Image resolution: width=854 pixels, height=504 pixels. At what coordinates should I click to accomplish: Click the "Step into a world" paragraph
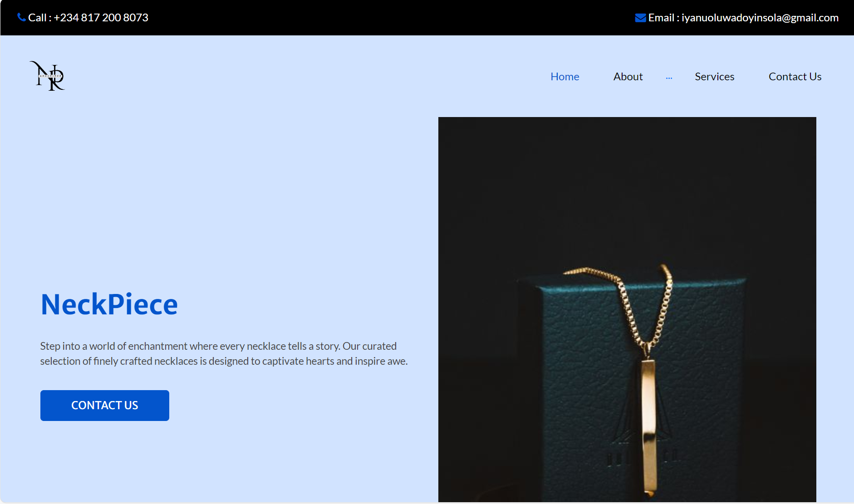point(224,353)
